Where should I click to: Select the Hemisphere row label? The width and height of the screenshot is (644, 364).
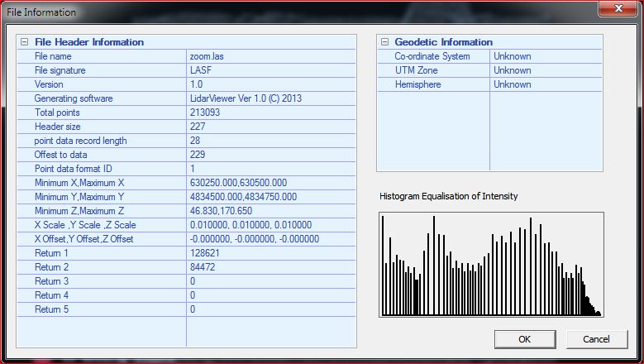tap(417, 84)
